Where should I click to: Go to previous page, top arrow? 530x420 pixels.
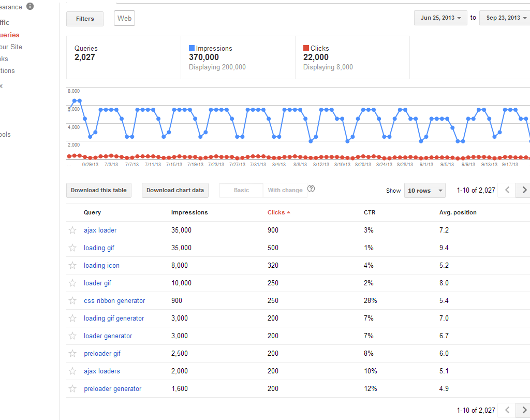(x=507, y=190)
